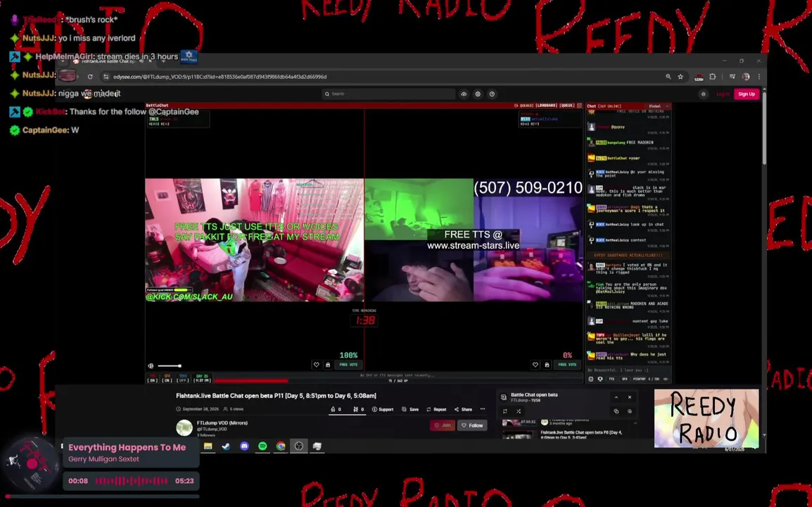This screenshot has width=812, height=507.
Task: Select the FISHTOY button under the chat input
Action: click(640, 379)
